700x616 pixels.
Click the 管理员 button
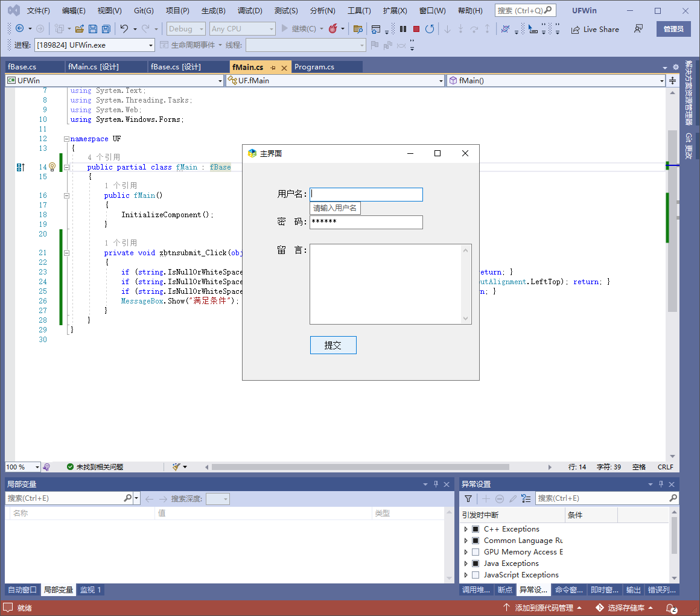point(673,29)
